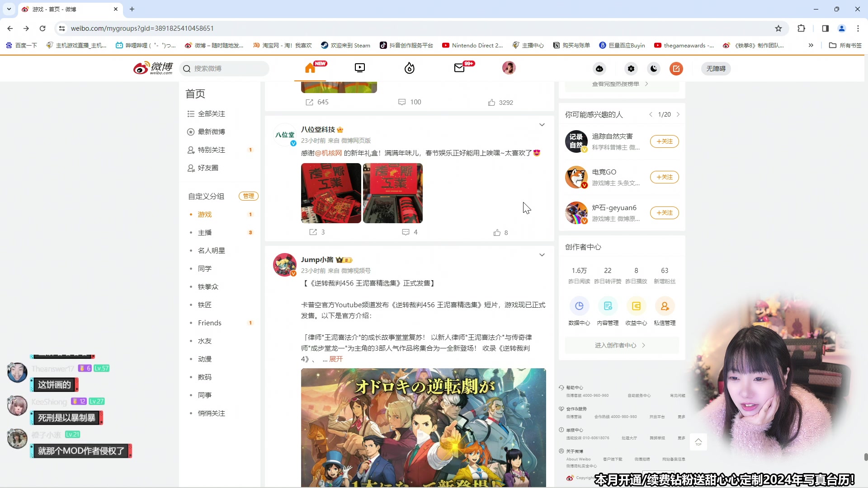Image resolution: width=868 pixels, height=488 pixels.
Task: Click the 搜索微博 search field
Action: coord(225,68)
